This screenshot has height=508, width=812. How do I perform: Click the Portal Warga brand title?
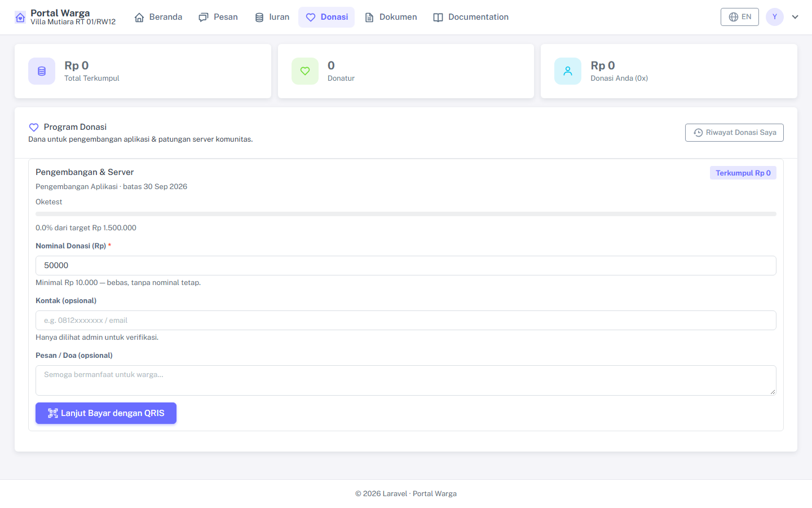point(60,13)
